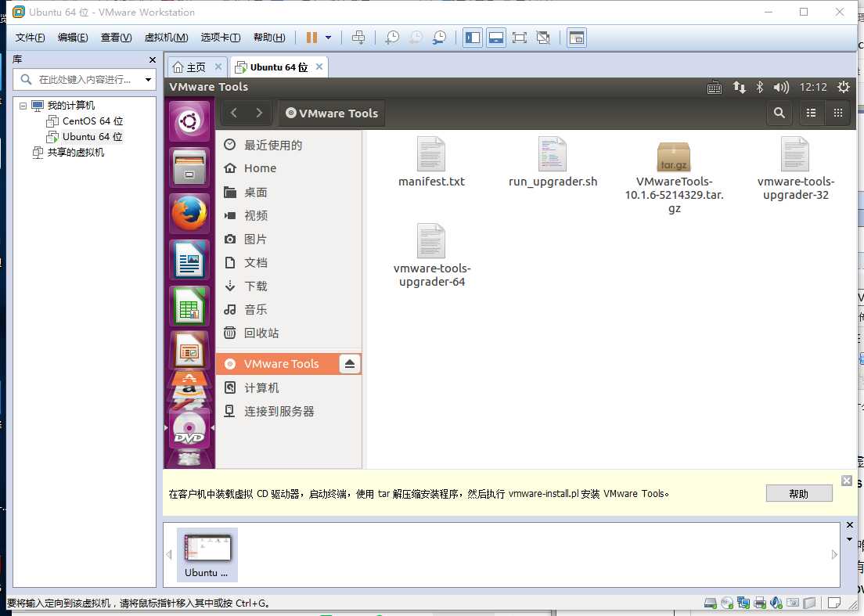
Task: Toggle Unity mode icon
Action: click(543, 38)
